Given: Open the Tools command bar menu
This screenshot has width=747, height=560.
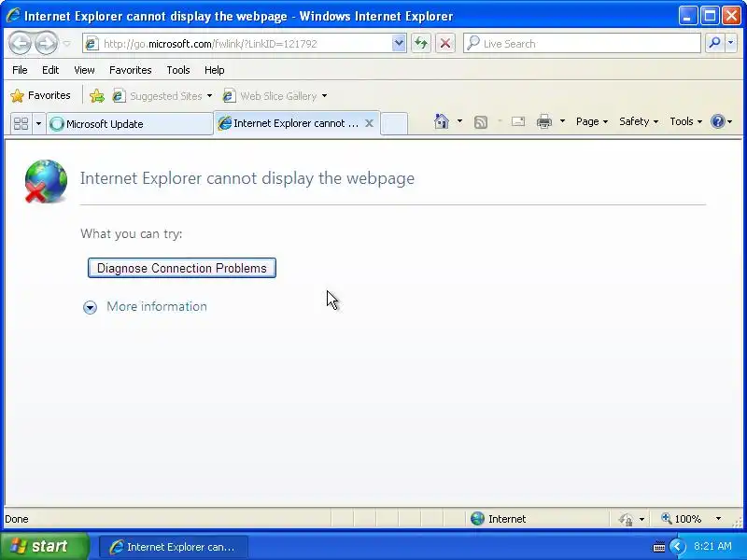Looking at the screenshot, I should point(685,121).
